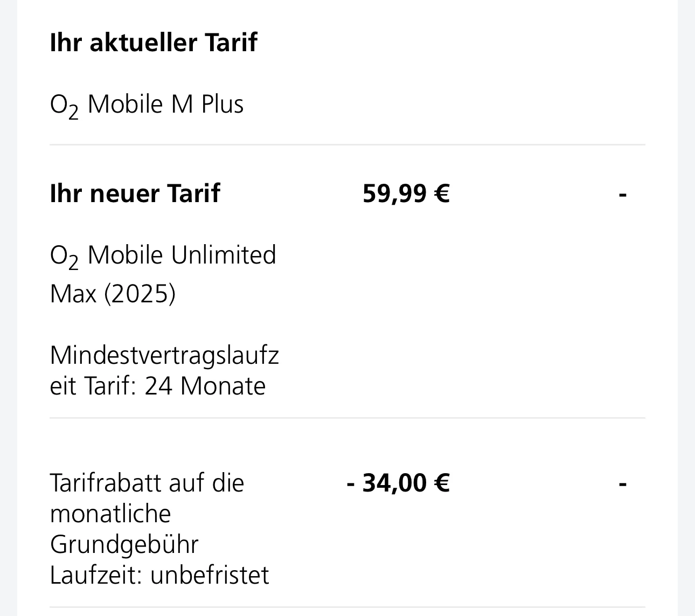Click the 'Tarifrabatt auf die' text
Screen dimensions: 695x616
[x=147, y=482]
